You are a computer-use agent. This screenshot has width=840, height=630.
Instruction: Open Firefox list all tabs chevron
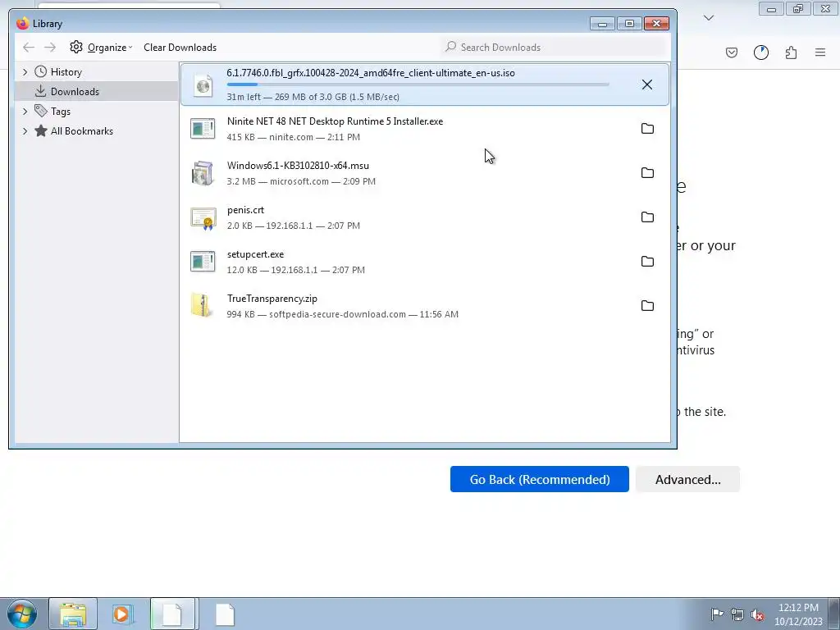pos(708,18)
